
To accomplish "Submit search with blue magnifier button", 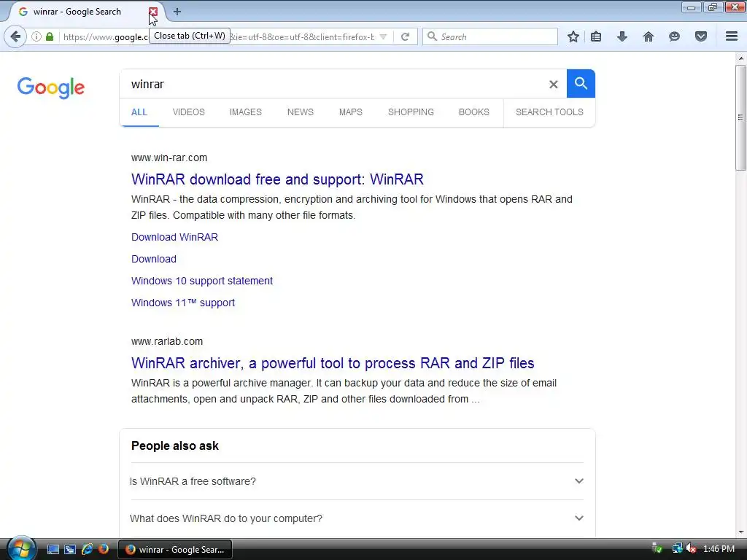I will coord(581,83).
